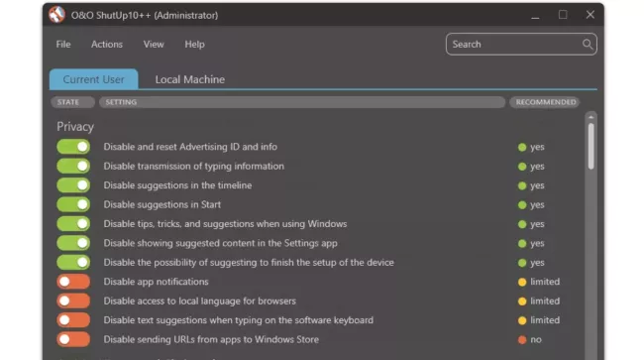Click green dot beside Advertising ID recommendation
The width and height of the screenshot is (644, 360).
(x=522, y=147)
